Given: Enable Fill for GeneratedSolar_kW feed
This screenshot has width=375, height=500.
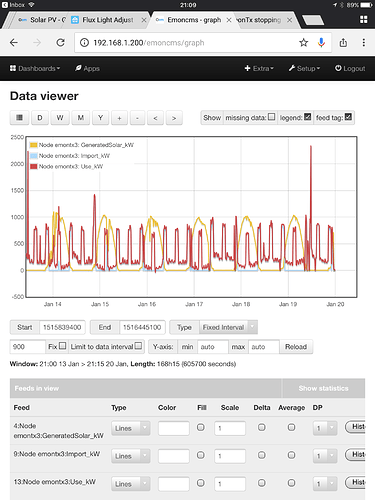Looking at the screenshot, I should 201,427.
